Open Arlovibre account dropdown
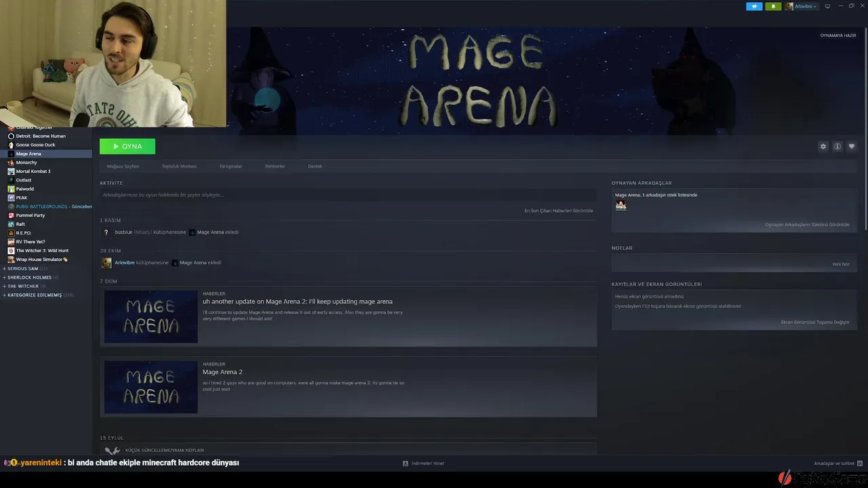Screen dimensions: 868x488 802,6
